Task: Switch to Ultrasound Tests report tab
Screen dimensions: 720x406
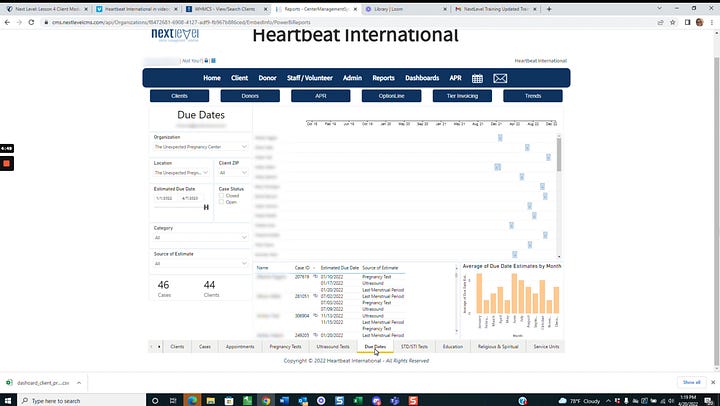Action: (333, 347)
